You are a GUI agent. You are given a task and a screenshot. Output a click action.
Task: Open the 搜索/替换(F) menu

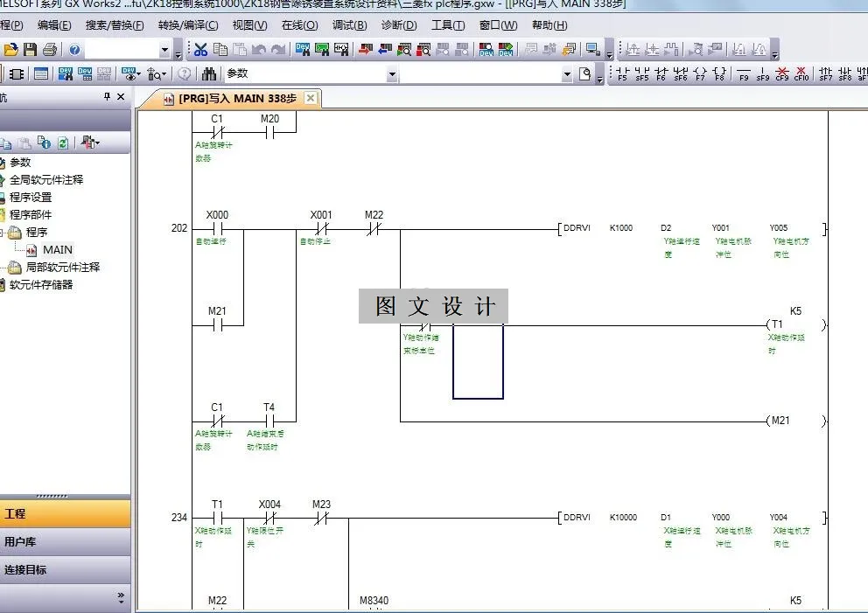click(115, 25)
